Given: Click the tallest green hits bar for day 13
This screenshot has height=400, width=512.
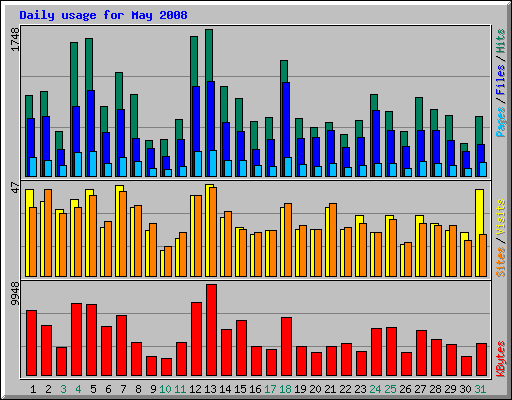Looking at the screenshot, I should [x=209, y=55].
